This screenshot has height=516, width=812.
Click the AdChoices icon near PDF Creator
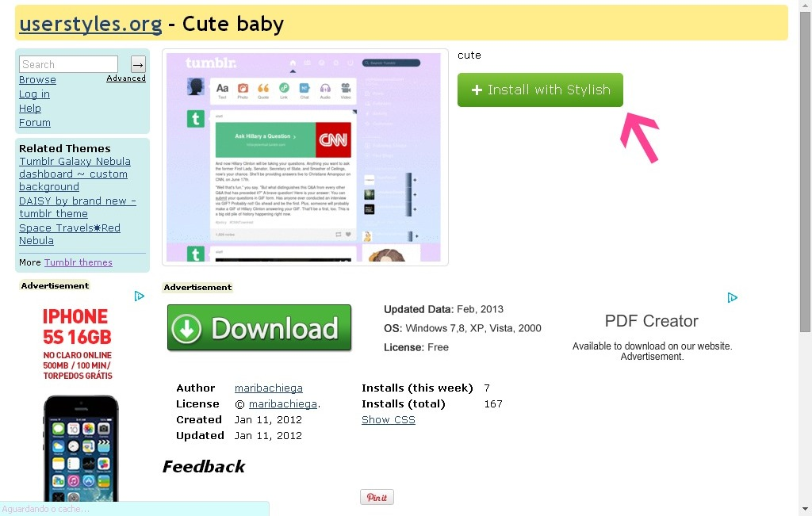point(732,297)
